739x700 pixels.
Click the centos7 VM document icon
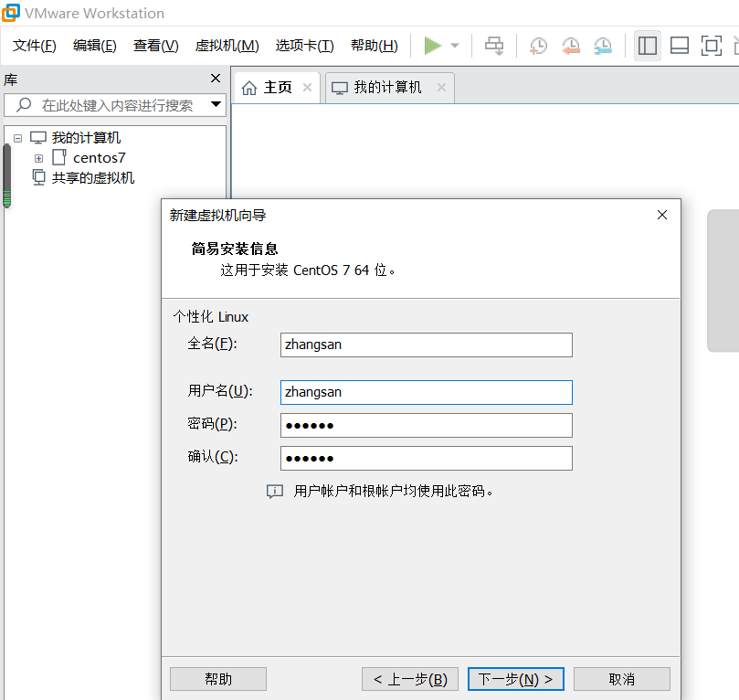tap(58, 157)
